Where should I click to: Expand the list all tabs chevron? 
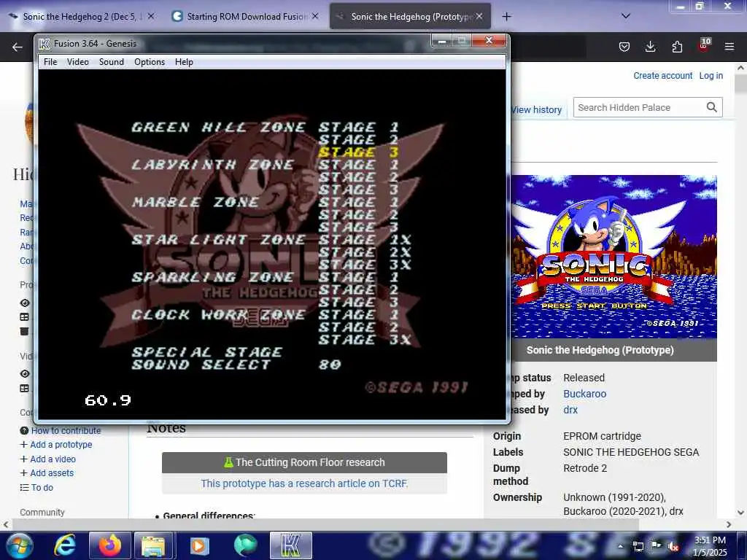pos(626,16)
